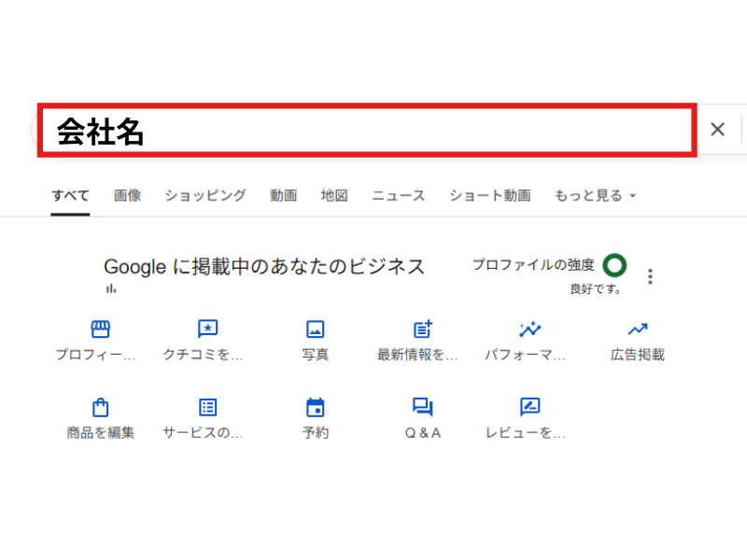Switch to the 動画 tab
The height and width of the screenshot is (560, 747).
point(284,195)
